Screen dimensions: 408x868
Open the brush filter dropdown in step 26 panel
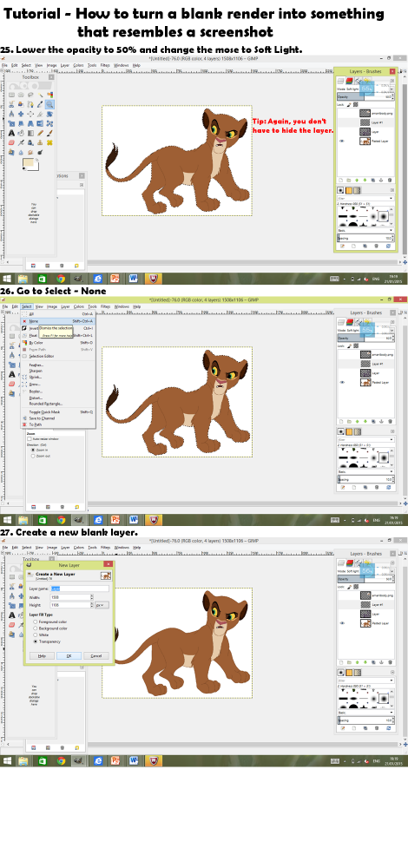366,439
